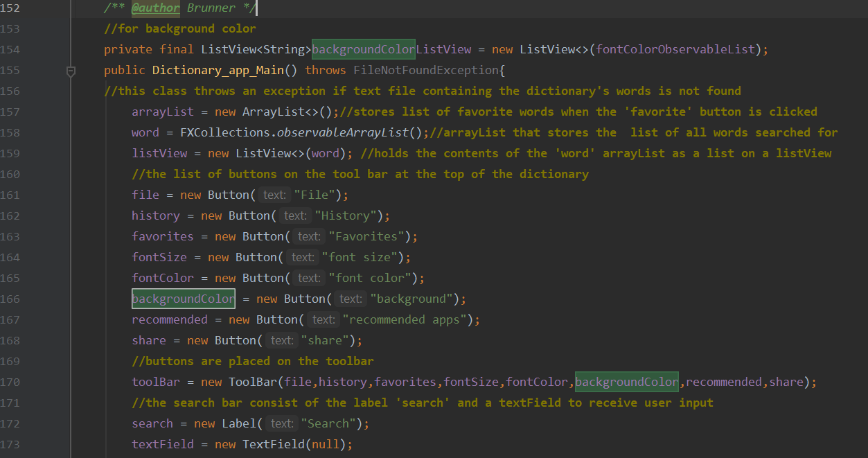Viewport: 868px width, 458px height.
Task: Select gutter line number 154
Action: [x=10, y=49]
